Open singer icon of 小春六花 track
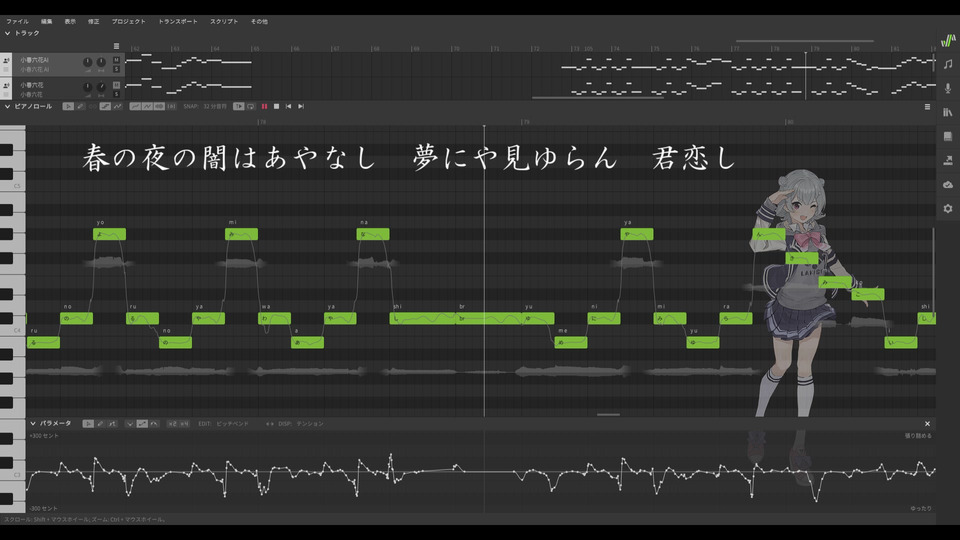This screenshot has height=540, width=960. (6, 85)
